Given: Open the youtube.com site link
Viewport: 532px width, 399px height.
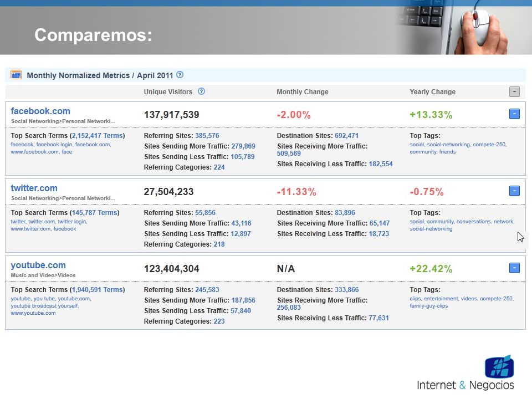Looking at the screenshot, I should (x=38, y=265).
